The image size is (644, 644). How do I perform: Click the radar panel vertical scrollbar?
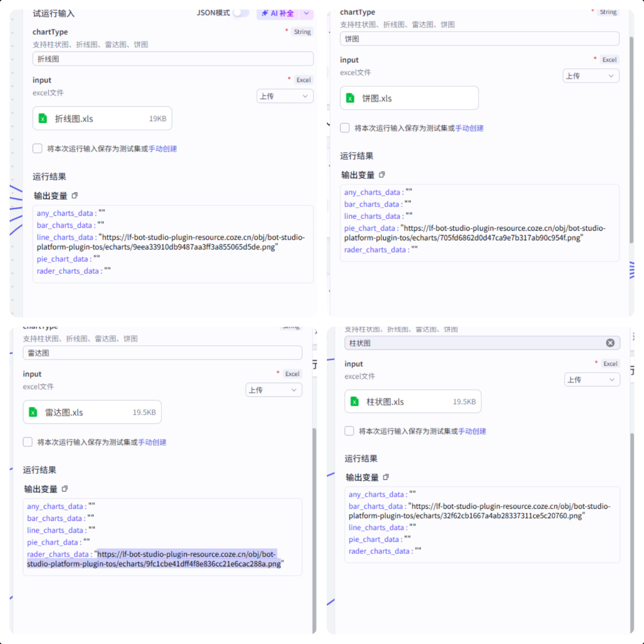coord(314,530)
